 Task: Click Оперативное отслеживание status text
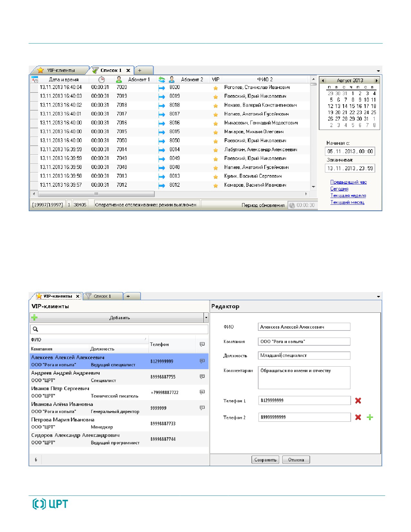(x=146, y=205)
